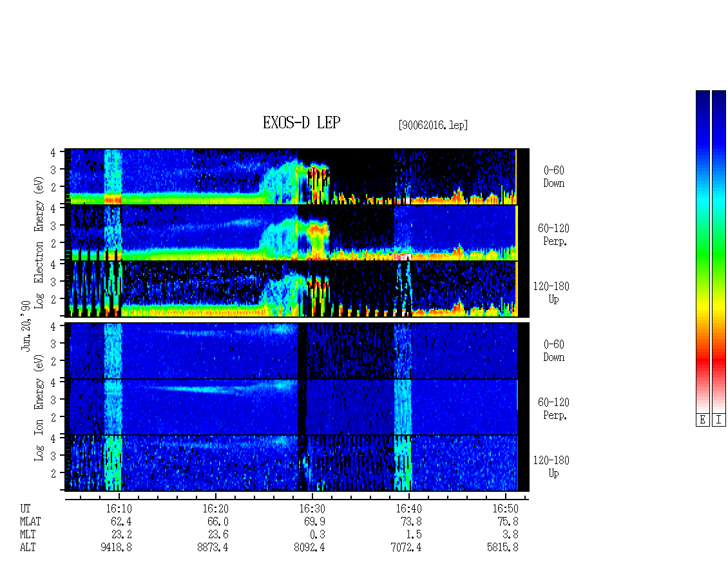This screenshot has height=564, width=728.
Task: Click the 16:50 UT tick label
Action: tap(505, 509)
